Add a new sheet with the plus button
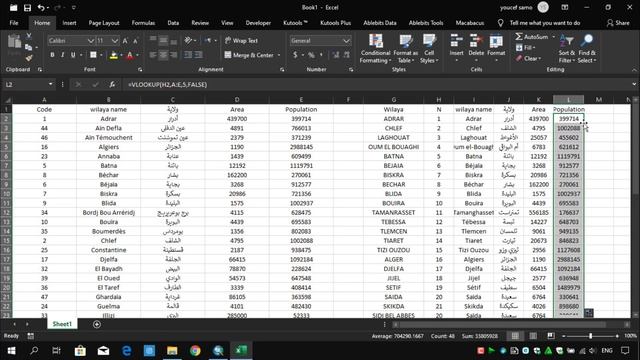 click(97, 324)
